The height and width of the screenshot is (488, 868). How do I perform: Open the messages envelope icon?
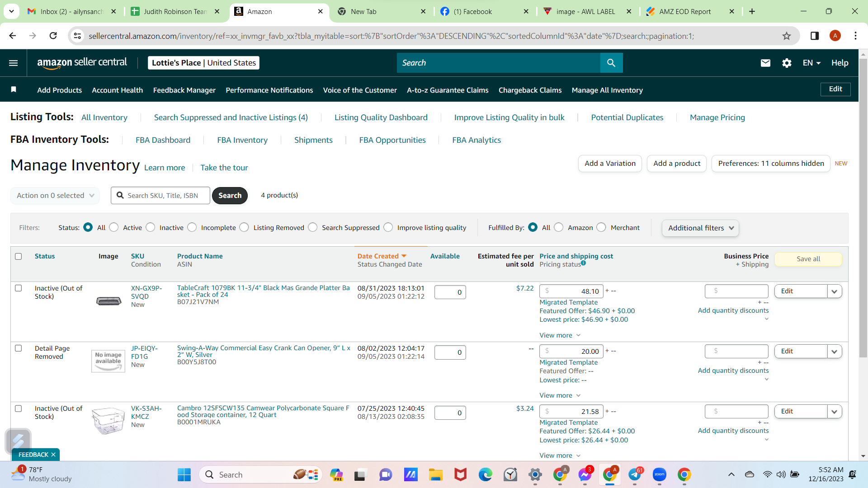point(765,63)
